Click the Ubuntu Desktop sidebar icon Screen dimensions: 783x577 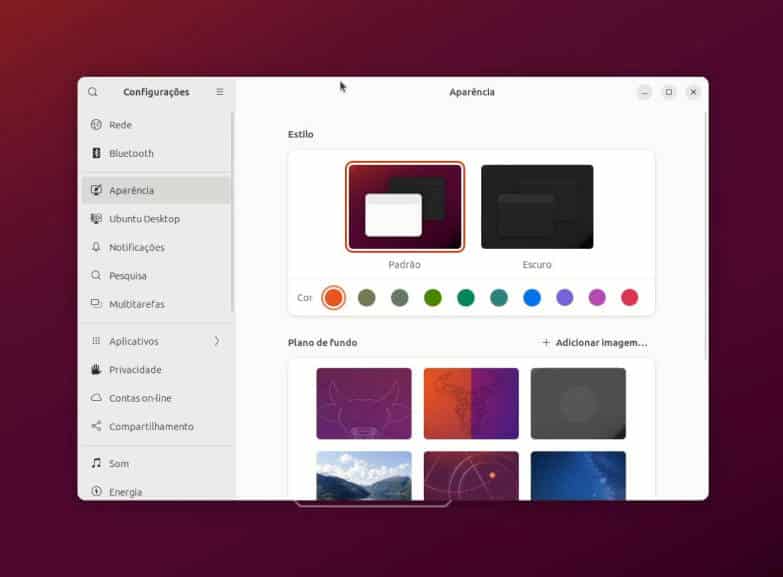coord(96,218)
